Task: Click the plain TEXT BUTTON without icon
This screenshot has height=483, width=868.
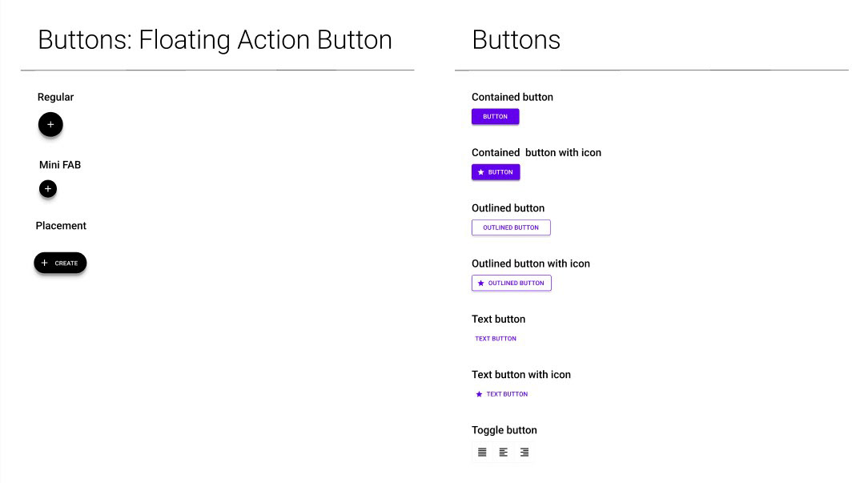Action: tap(496, 339)
